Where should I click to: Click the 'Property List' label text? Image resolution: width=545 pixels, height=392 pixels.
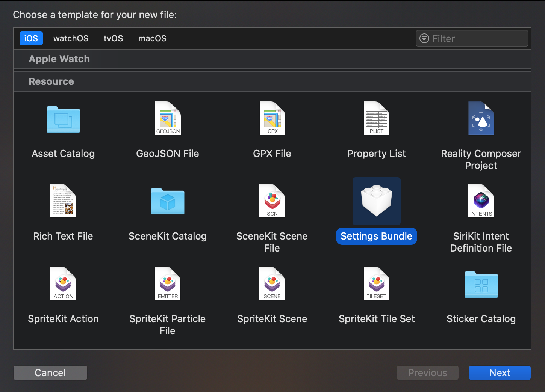[377, 154]
